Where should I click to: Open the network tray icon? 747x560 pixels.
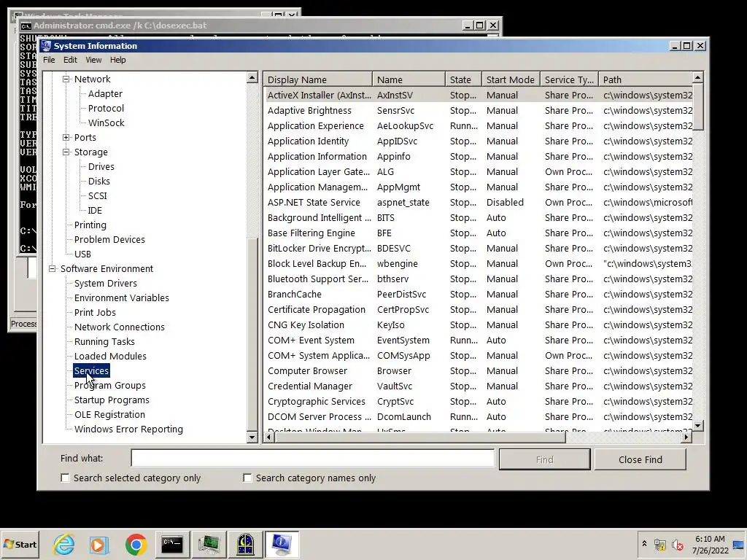pos(659,544)
